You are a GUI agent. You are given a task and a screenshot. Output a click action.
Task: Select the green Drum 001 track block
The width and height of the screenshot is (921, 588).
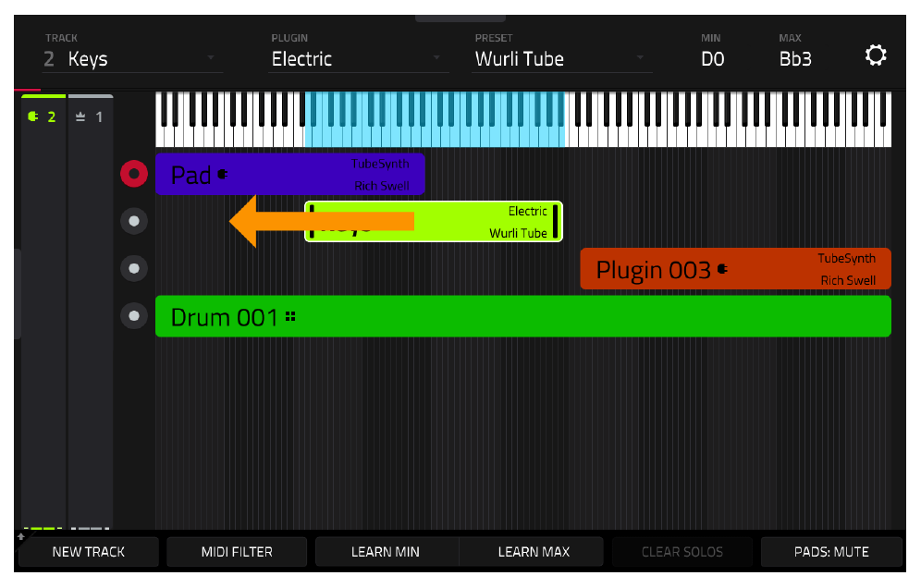(522, 316)
